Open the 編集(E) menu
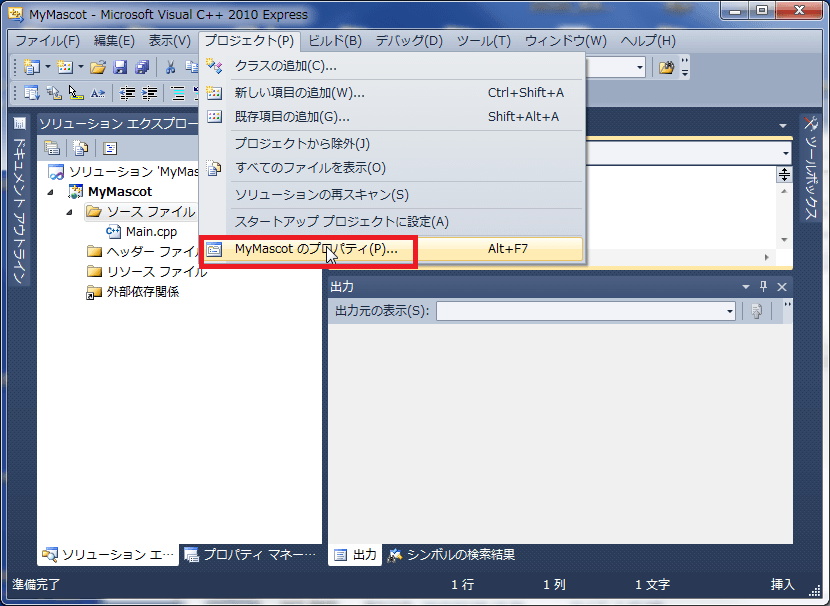830x606 pixels. pos(114,41)
